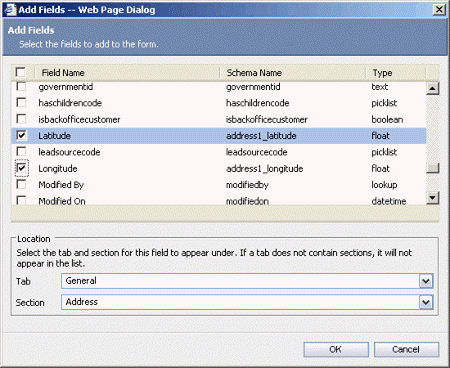
Task: Click the Cancel button
Action: coord(406,349)
